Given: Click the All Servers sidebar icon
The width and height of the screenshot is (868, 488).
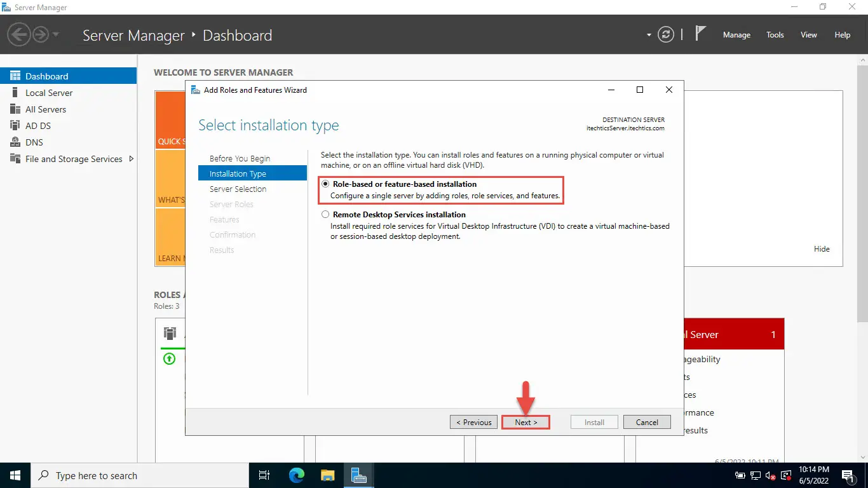Looking at the screenshot, I should [x=15, y=109].
